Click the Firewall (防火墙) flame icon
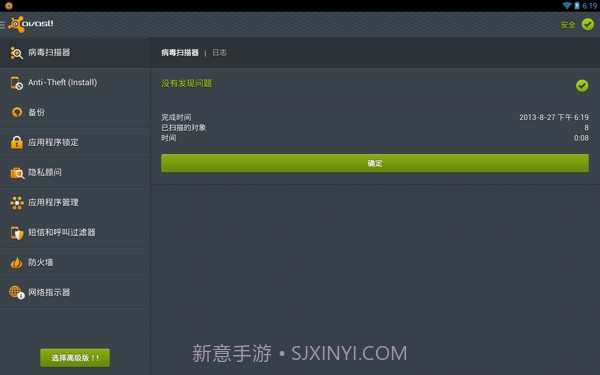This screenshot has height=375, width=600. (16, 262)
